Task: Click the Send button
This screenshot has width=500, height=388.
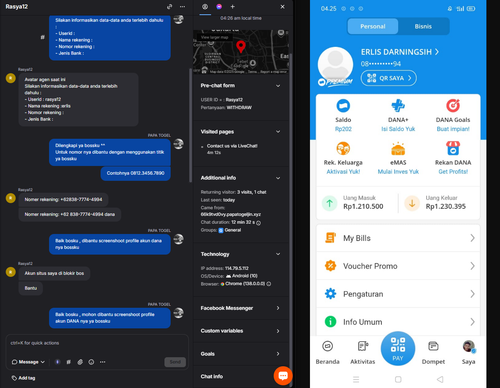Action: click(x=175, y=362)
